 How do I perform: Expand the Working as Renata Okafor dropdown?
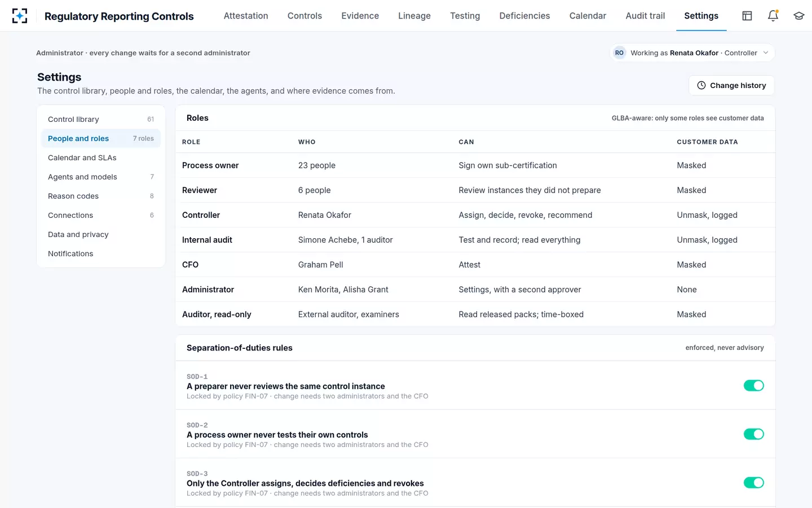[692, 53]
